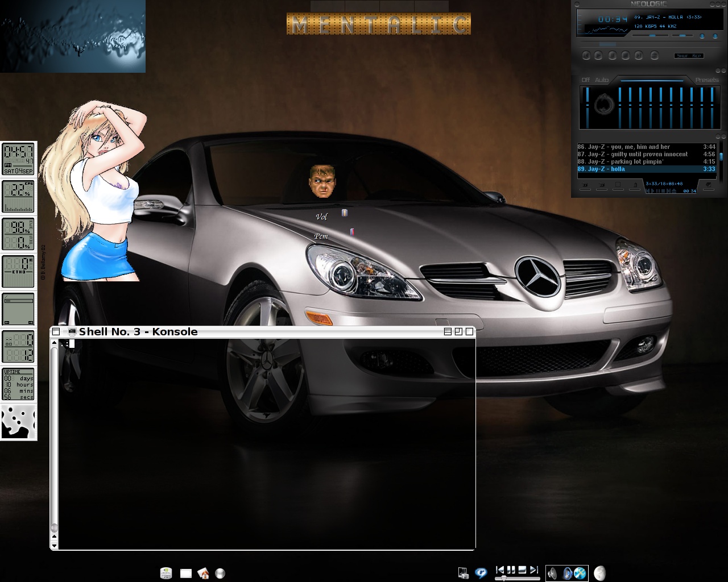The width and height of the screenshot is (728, 582).
Task: Click previous track in bottom panel media controls
Action: click(x=500, y=570)
